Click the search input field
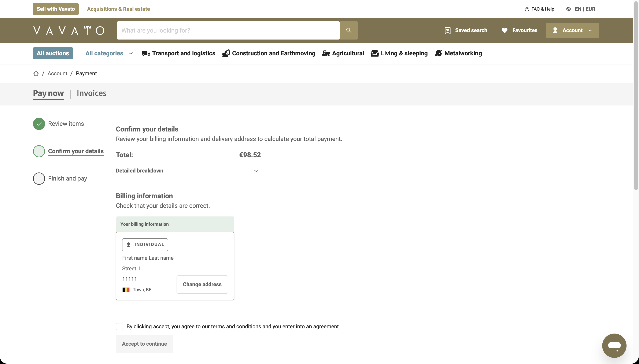 pyautogui.click(x=228, y=30)
